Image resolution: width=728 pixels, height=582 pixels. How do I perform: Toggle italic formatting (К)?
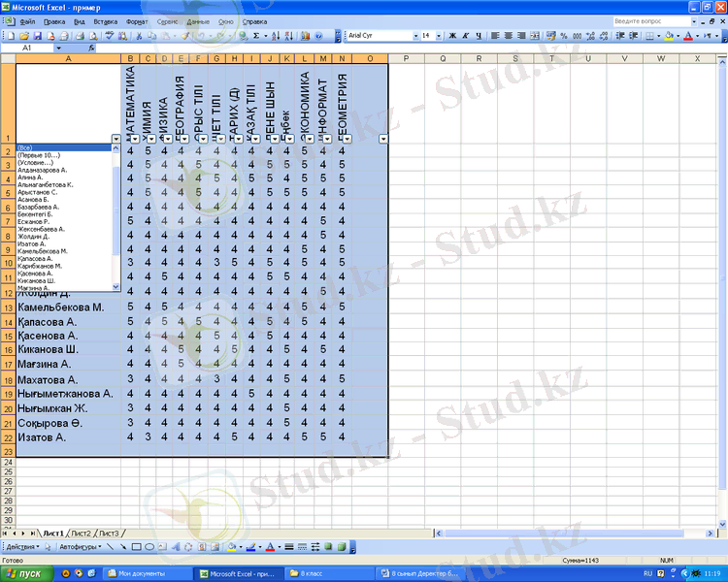click(x=465, y=36)
